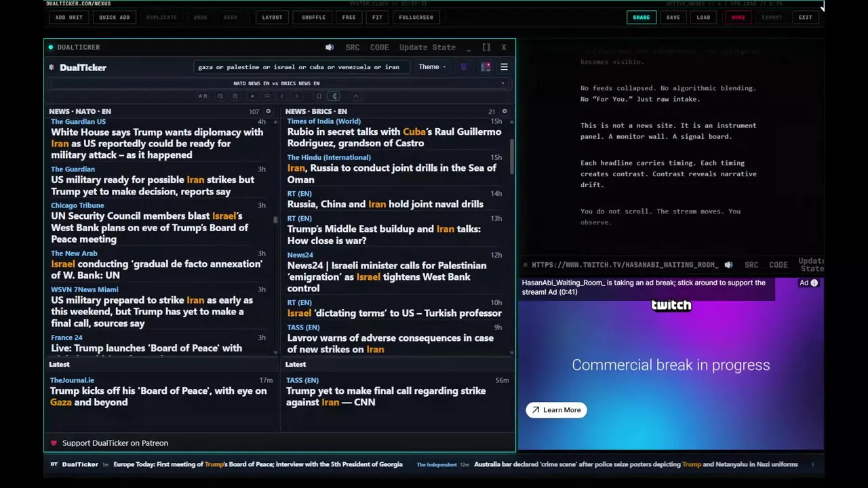Click the multicolor grid icon beside the hamburger menu
Image resolution: width=868 pixels, height=488 pixels.
(486, 67)
